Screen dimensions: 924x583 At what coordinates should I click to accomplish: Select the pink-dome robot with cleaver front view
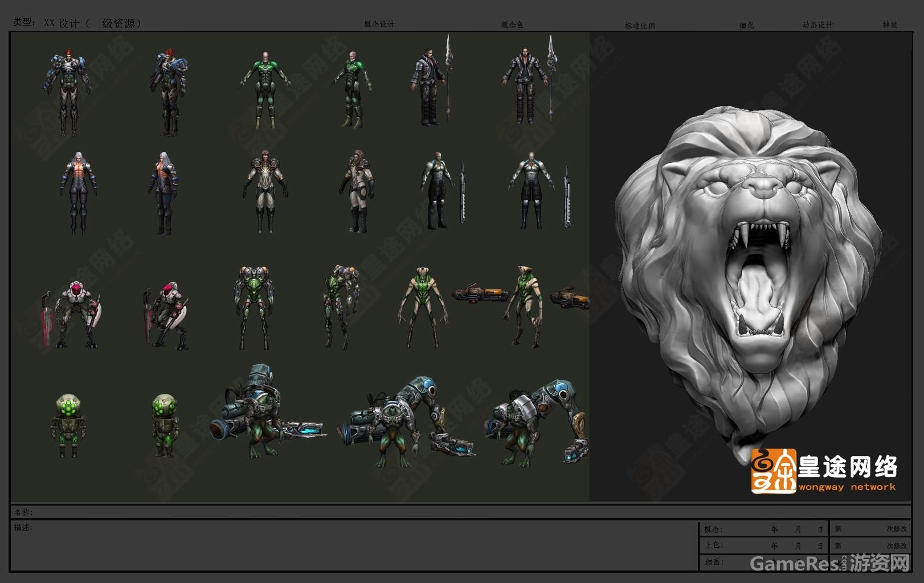(x=71, y=314)
